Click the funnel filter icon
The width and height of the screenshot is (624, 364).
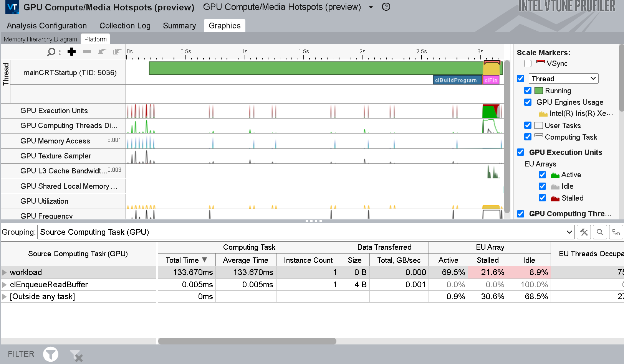(x=50, y=354)
